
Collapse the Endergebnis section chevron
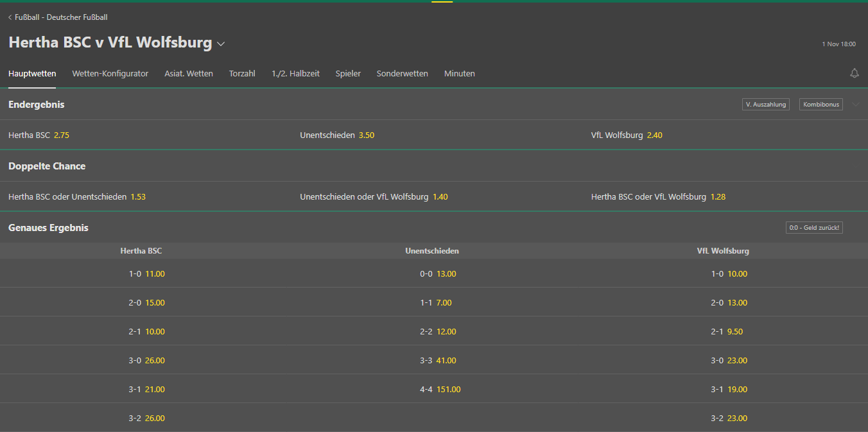coord(856,105)
